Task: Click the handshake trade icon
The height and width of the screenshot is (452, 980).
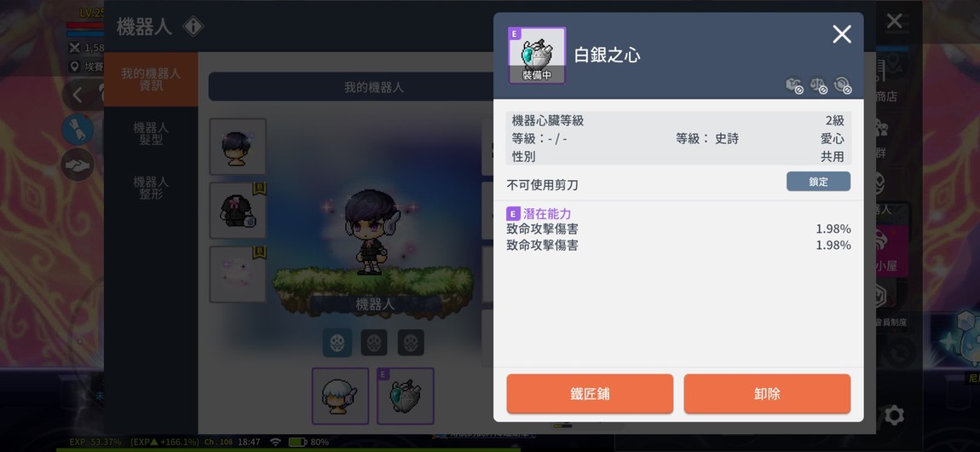Action: [x=78, y=165]
